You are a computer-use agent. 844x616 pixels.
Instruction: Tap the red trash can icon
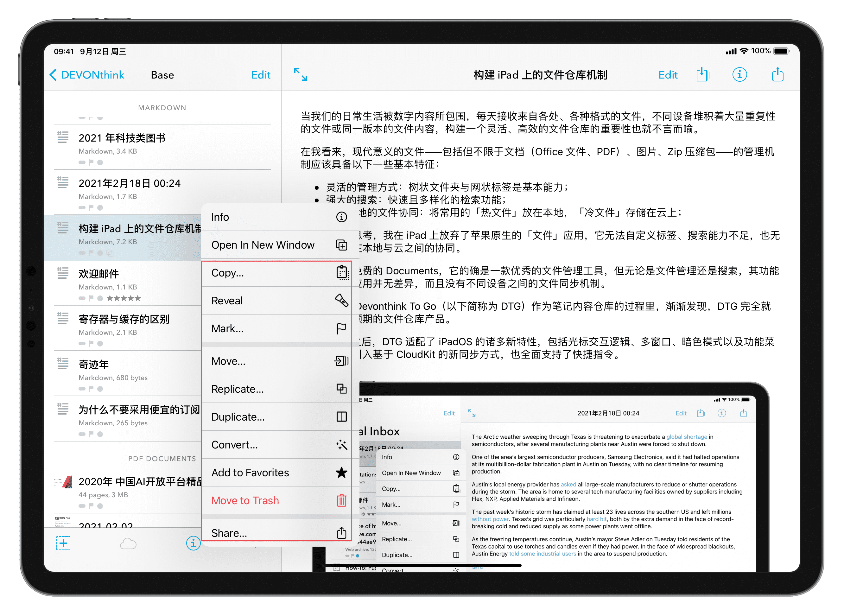[341, 500]
